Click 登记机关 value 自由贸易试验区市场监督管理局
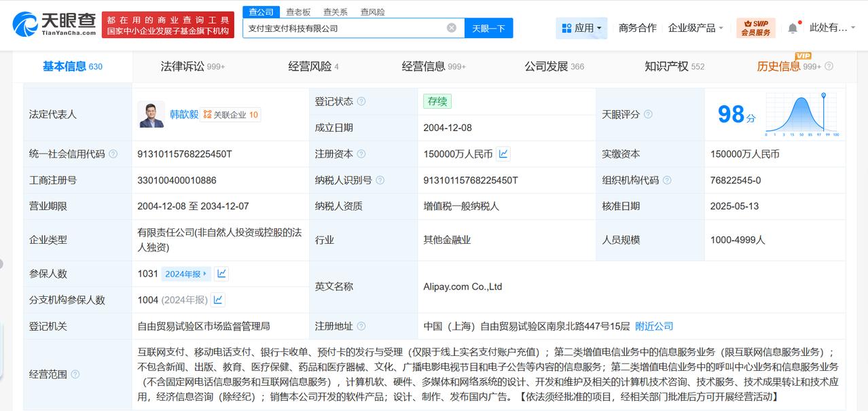This screenshot has height=411, width=868. [x=204, y=326]
